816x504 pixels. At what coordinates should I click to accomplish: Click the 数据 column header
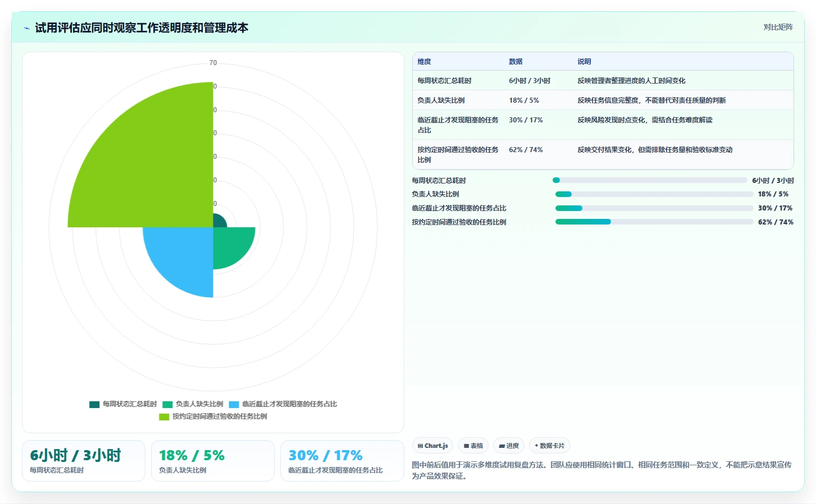pos(516,62)
